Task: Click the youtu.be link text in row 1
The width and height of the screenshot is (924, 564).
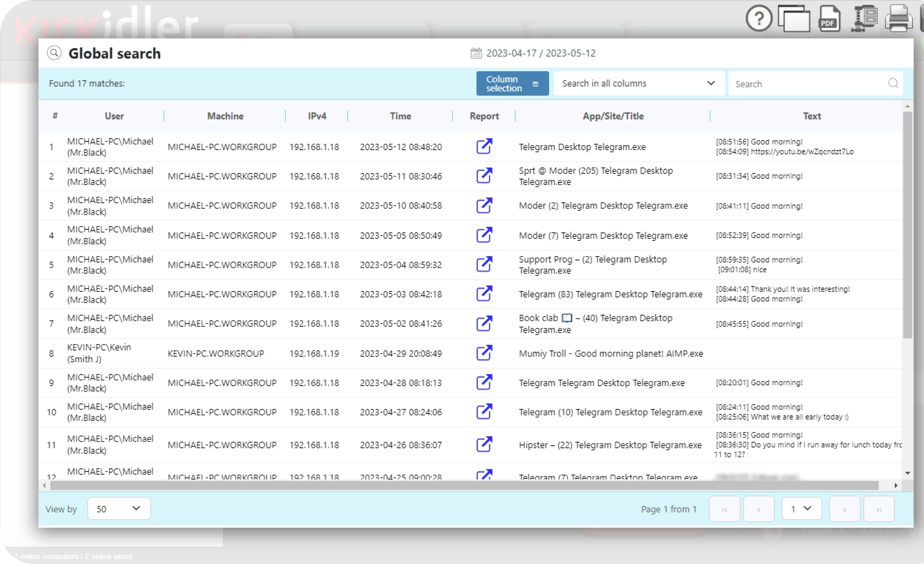Action: 802,152
